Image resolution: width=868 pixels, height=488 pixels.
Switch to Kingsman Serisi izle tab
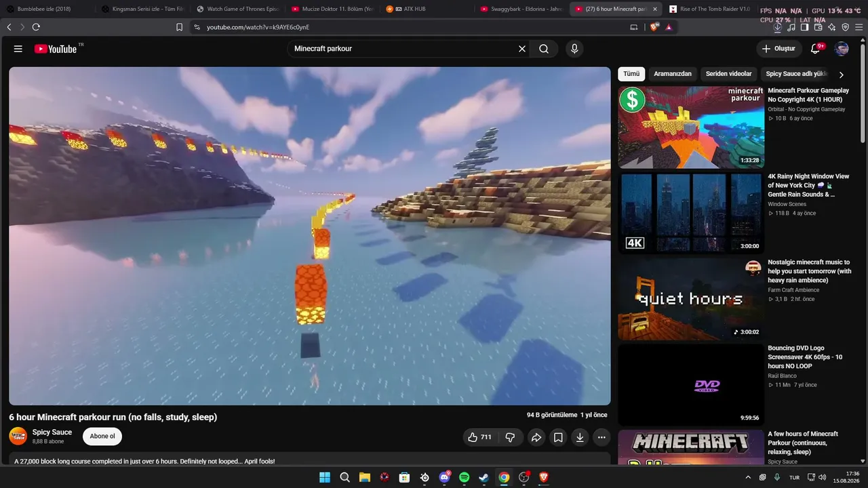point(143,9)
